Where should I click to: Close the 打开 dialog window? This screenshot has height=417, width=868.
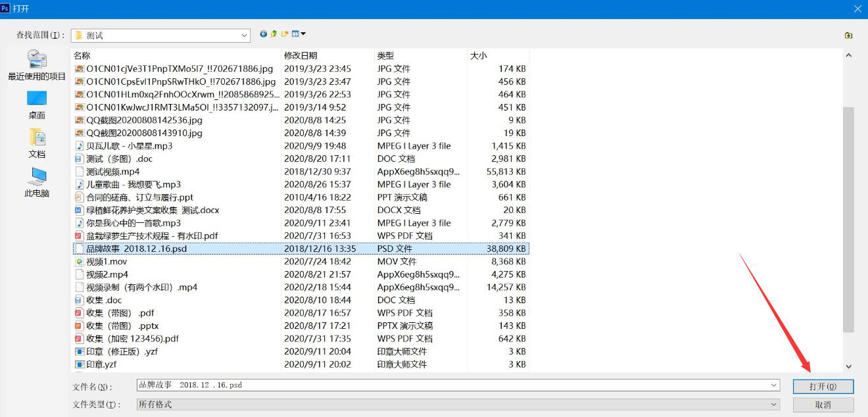coord(857,9)
